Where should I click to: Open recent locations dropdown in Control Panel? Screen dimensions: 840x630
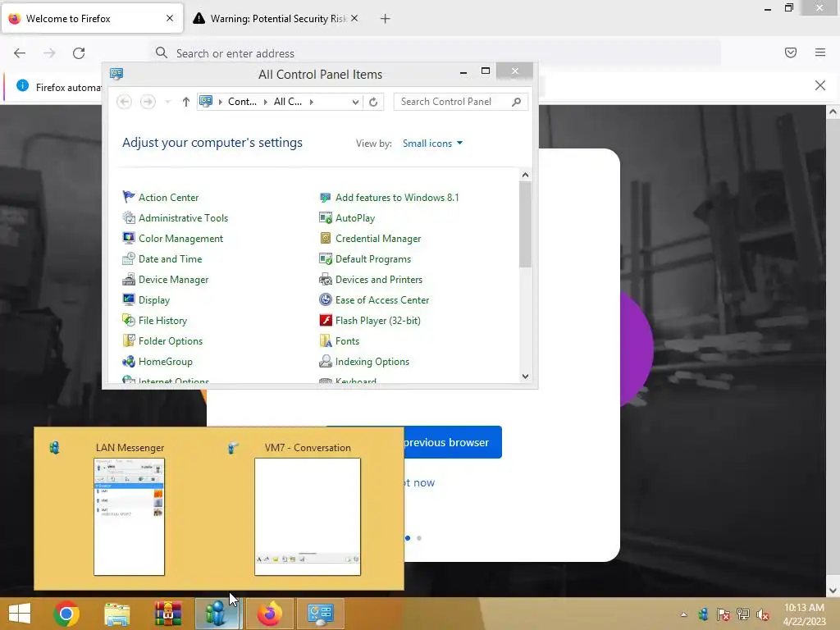[167, 102]
